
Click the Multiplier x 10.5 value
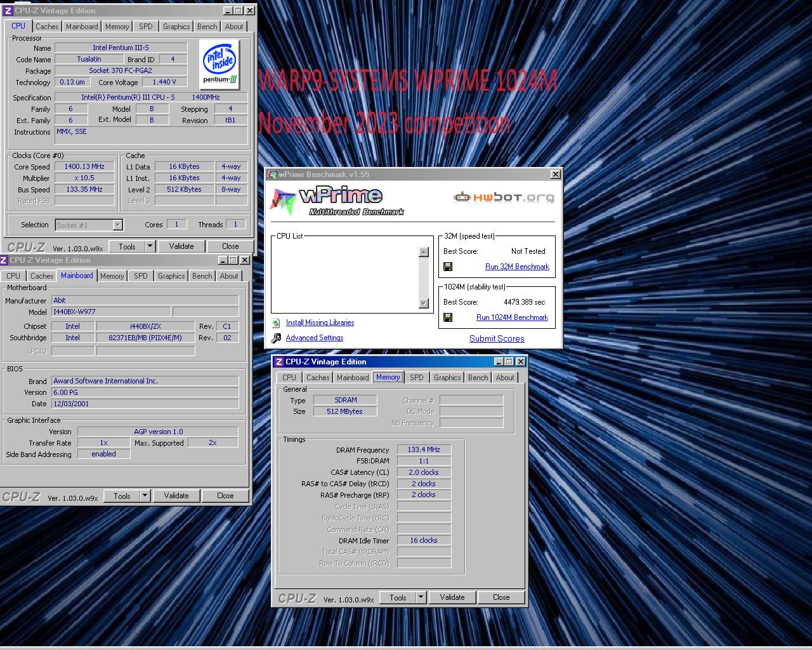(84, 178)
